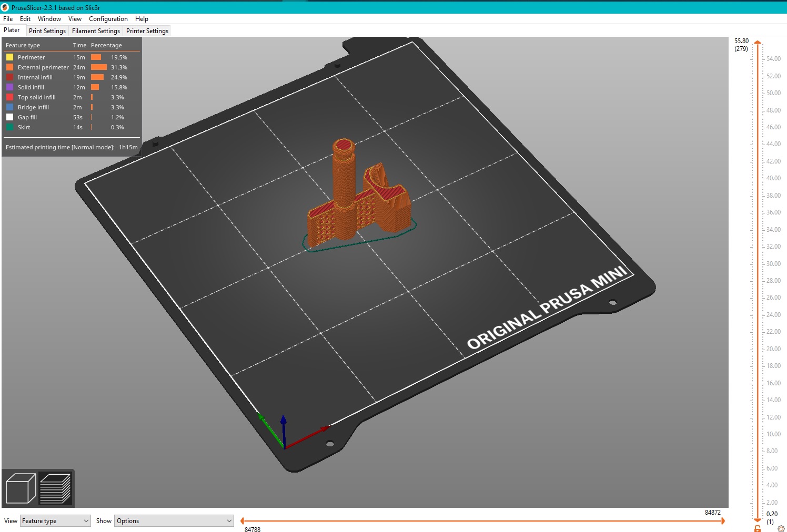Click the 0.20 bottom layer height label
The image size is (787, 532).
click(x=772, y=514)
